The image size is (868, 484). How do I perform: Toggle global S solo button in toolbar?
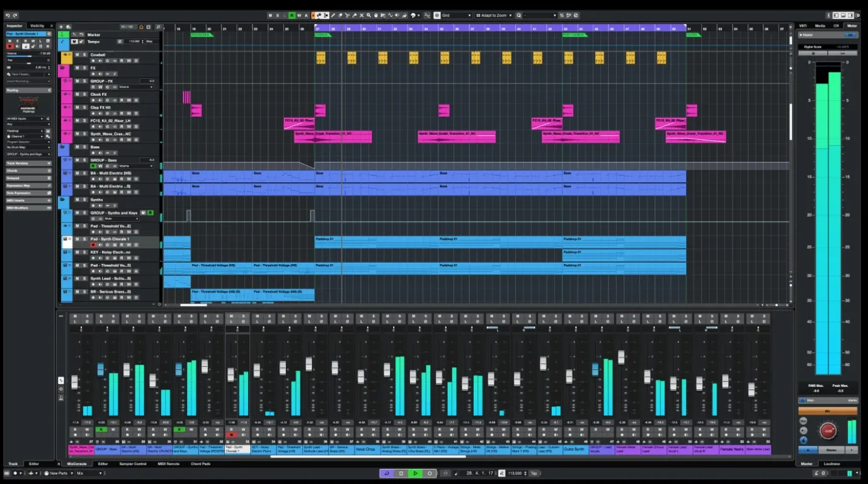278,15
